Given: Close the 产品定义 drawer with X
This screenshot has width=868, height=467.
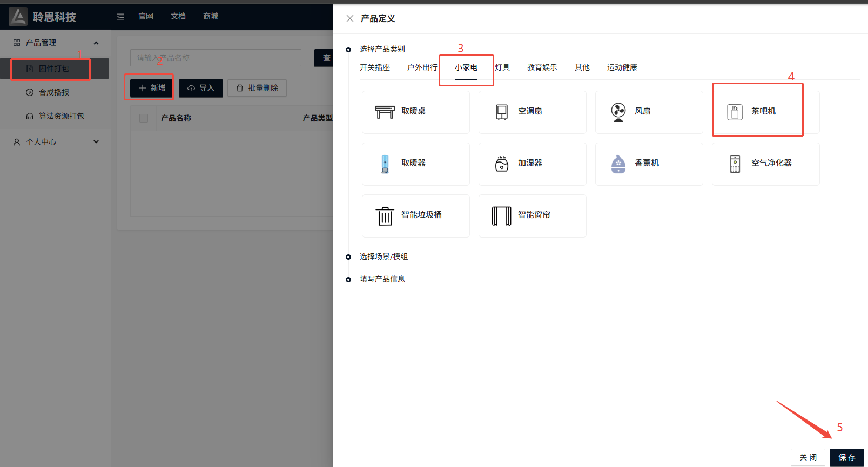Looking at the screenshot, I should point(350,18).
